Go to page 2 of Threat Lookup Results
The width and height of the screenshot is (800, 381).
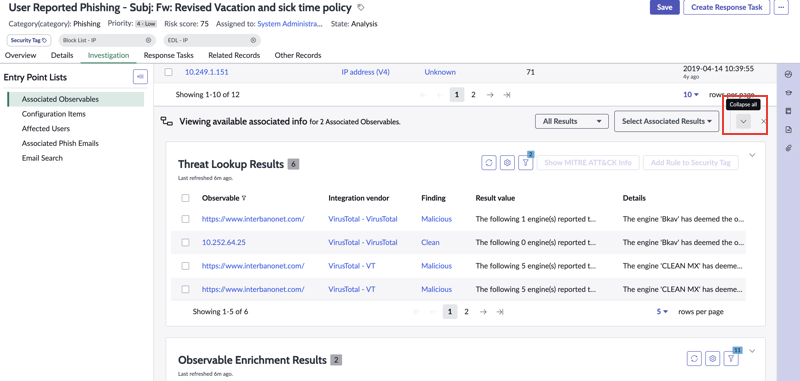pos(466,312)
